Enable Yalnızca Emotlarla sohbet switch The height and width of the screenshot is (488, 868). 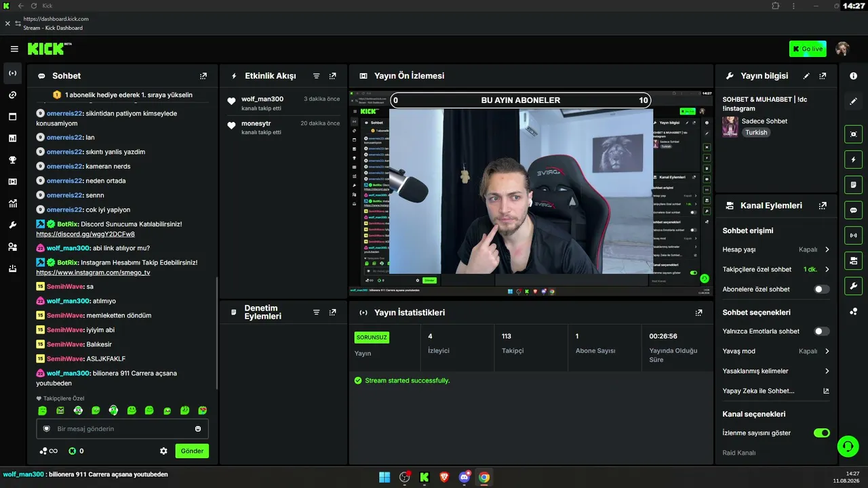(822, 331)
